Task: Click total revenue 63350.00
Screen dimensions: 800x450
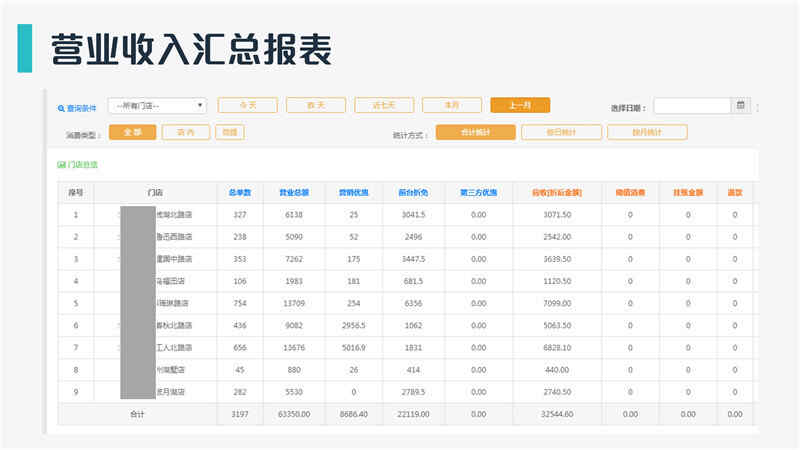Action: (294, 414)
